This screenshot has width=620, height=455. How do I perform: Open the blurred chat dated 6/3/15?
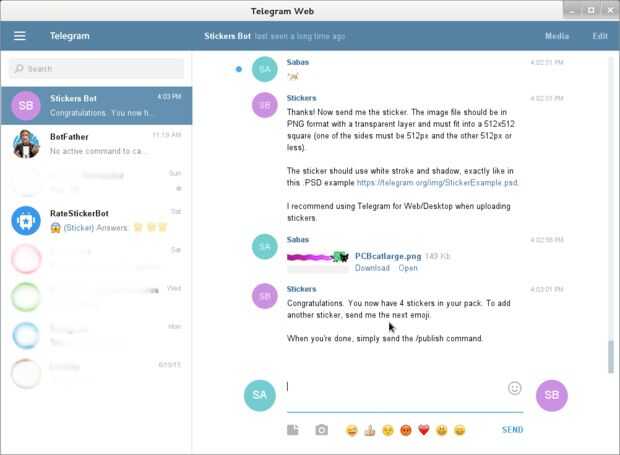click(x=96, y=374)
